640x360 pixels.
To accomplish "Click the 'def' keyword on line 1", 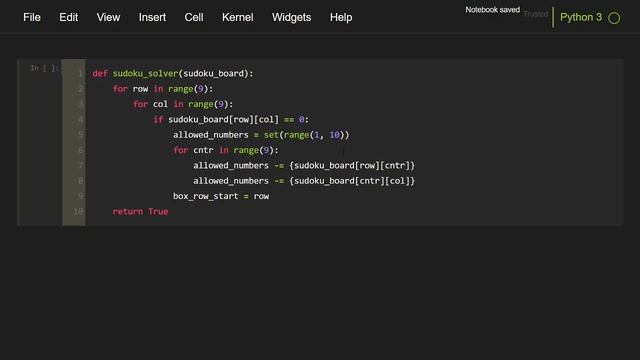I will click(x=100, y=73).
